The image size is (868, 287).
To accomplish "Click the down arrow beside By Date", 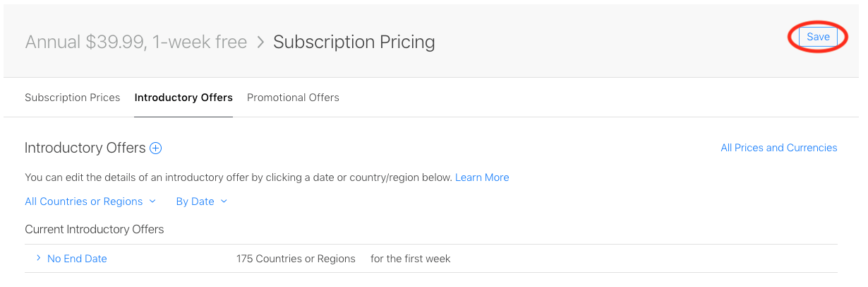I will tap(224, 201).
